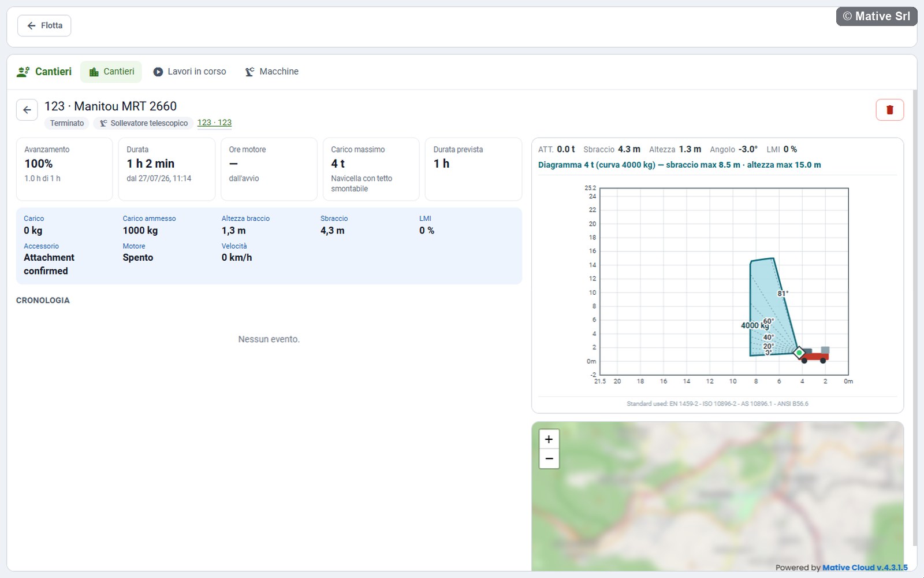Click the green boom tip marker on diagram
The image size is (924, 578).
[799, 352]
